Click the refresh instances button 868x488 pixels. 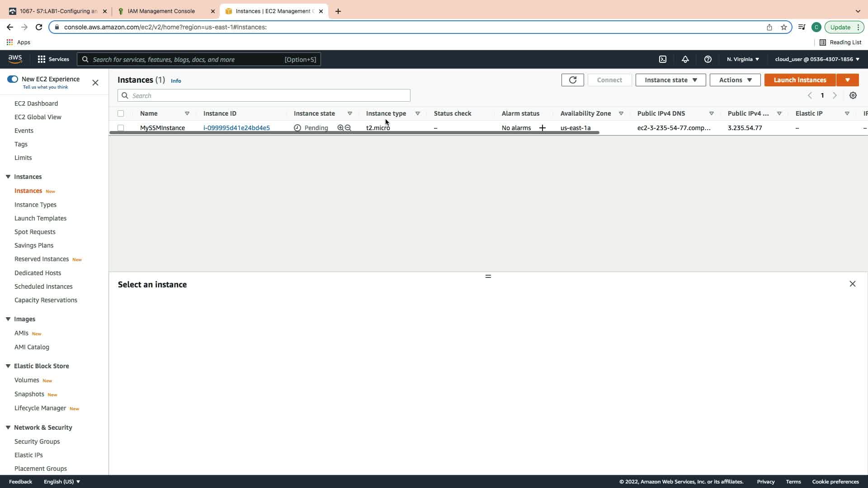(x=572, y=80)
